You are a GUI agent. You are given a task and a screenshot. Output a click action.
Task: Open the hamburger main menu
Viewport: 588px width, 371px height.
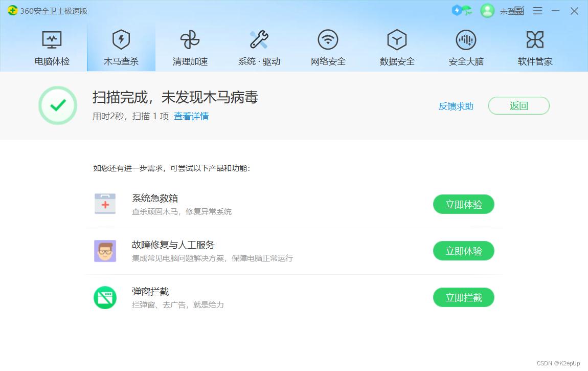[537, 11]
